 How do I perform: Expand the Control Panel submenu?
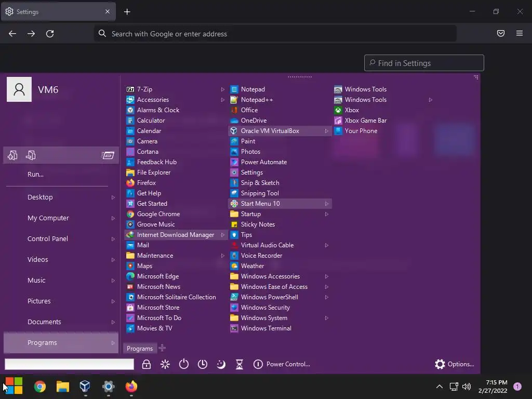[x=113, y=239]
